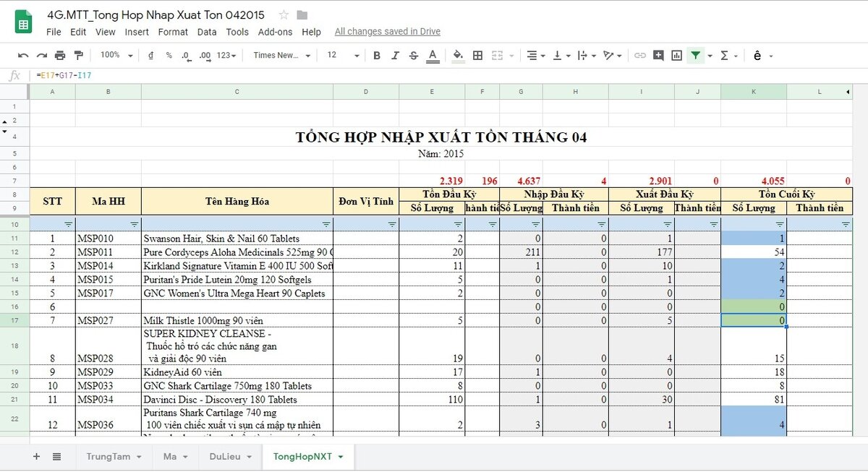Viewport: 868px width, 472px height.
Task: Select cell KidneyAid 60 viên
Action: (237, 372)
